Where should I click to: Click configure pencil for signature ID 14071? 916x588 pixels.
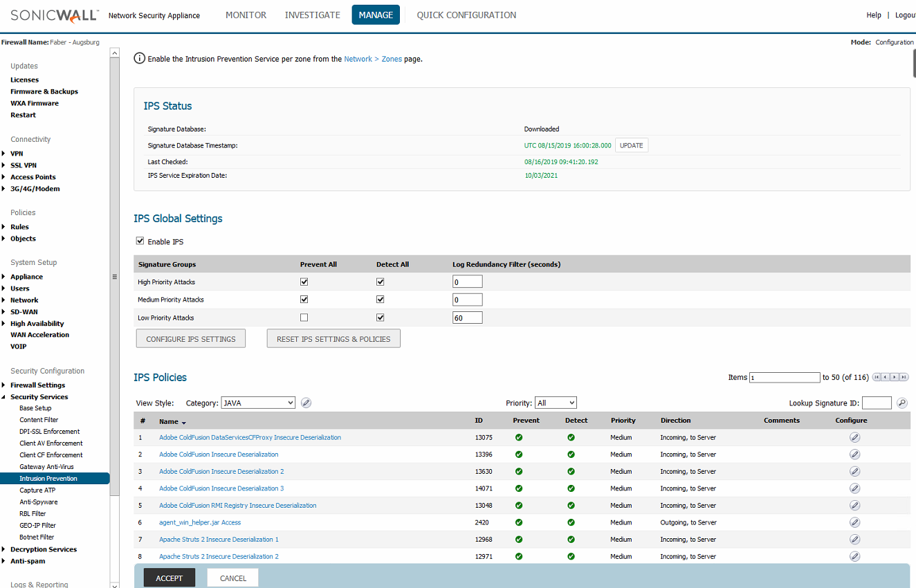point(854,488)
